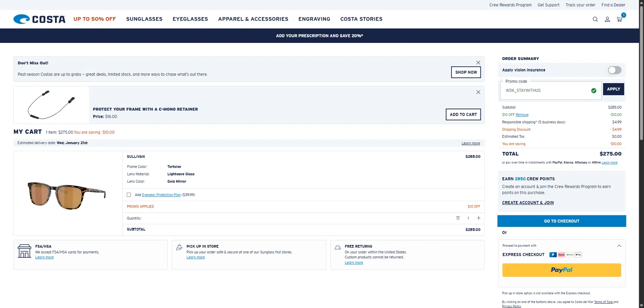Open the Eyeglasses menu
This screenshot has height=308, width=644.
(x=190, y=19)
